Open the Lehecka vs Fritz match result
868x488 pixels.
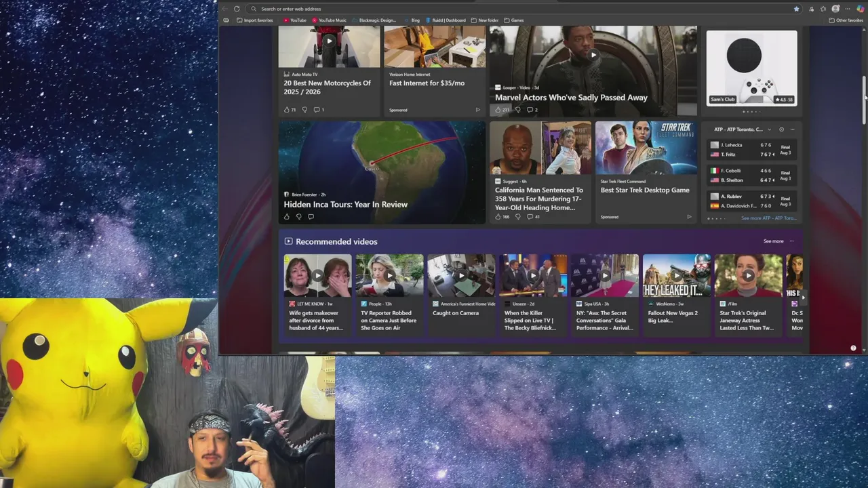751,150
